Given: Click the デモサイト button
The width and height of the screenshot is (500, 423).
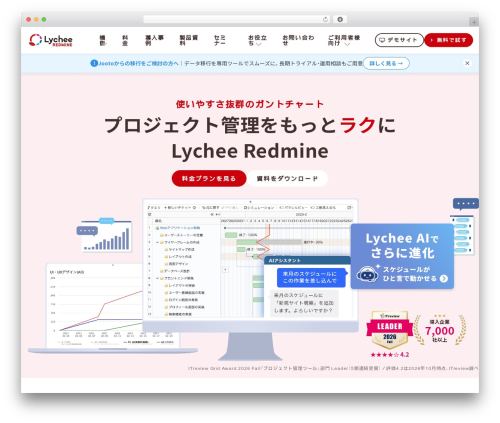Looking at the screenshot, I should (x=399, y=40).
